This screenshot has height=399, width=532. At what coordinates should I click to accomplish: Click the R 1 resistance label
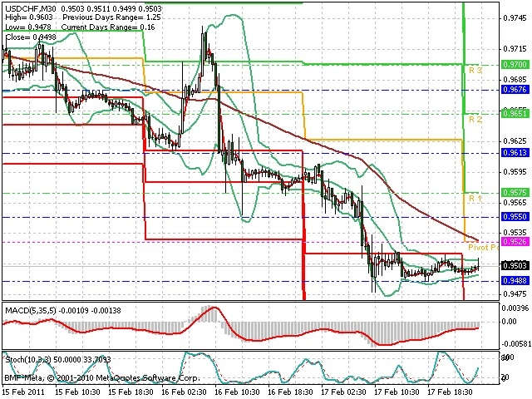pyautogui.click(x=475, y=198)
